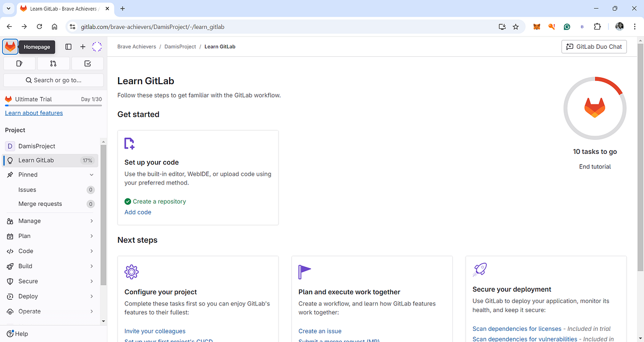The width and height of the screenshot is (644, 342).
Task: Click the Create a repository completed checkmark
Action: click(x=128, y=201)
